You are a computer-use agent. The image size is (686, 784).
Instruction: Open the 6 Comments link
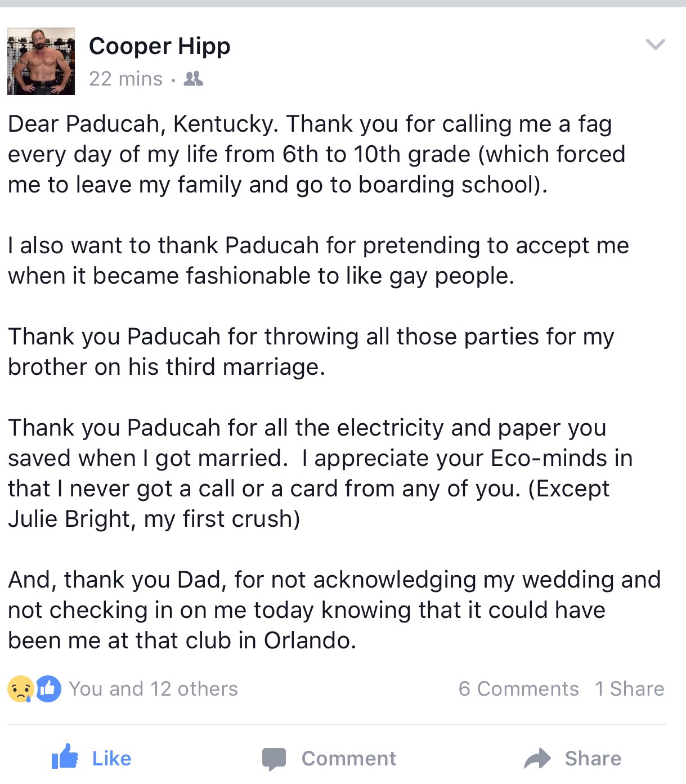518,689
